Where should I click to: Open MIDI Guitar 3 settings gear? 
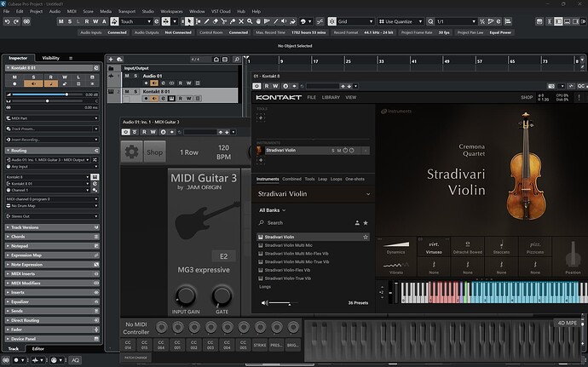[131, 152]
